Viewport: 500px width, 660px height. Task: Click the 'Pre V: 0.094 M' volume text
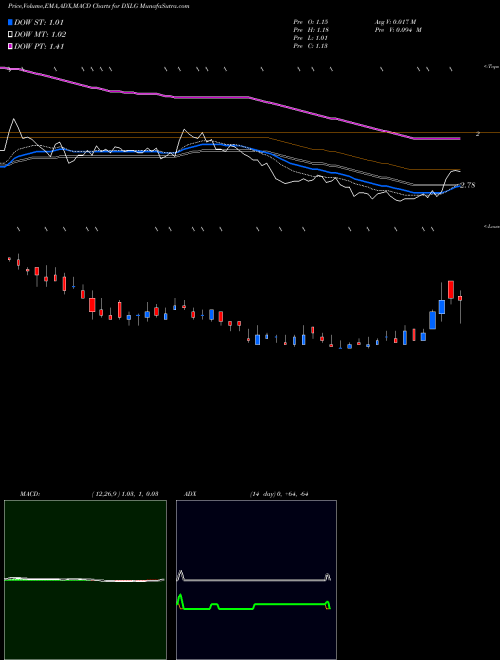pyautogui.click(x=398, y=30)
